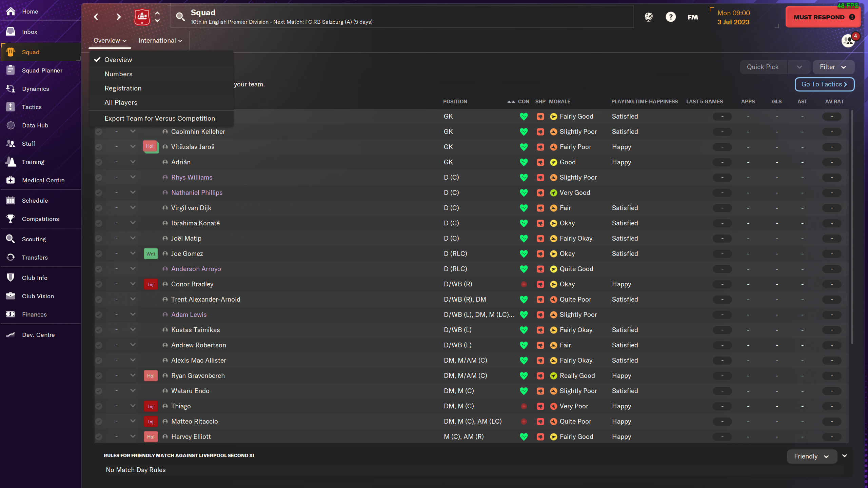This screenshot has width=868, height=488.
Task: Click the Quick Pick button
Action: (x=763, y=67)
